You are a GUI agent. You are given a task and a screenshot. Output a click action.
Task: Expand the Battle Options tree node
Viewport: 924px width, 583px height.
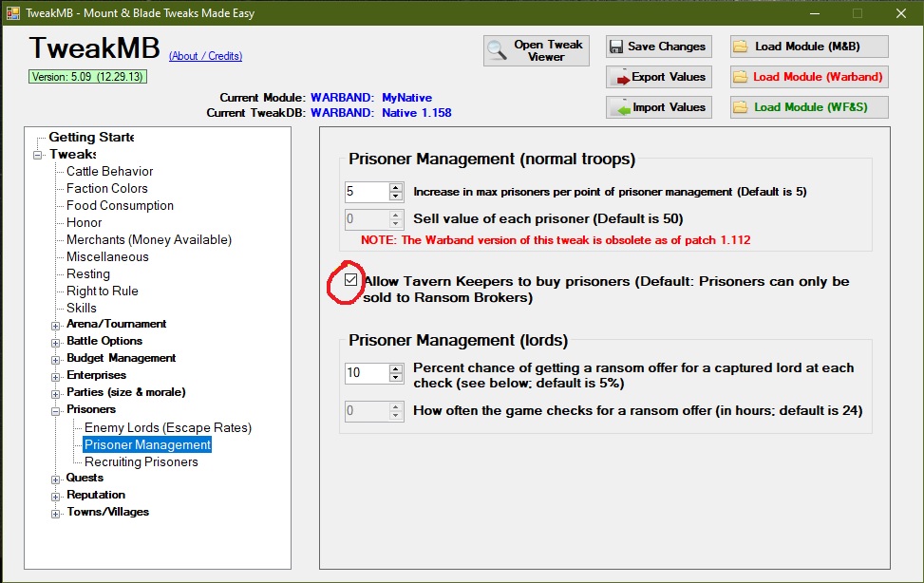(55, 343)
